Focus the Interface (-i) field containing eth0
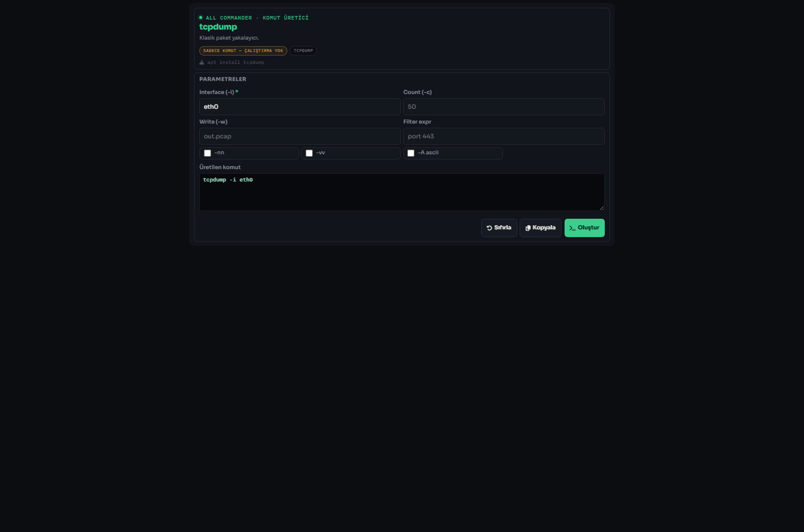 (300, 107)
